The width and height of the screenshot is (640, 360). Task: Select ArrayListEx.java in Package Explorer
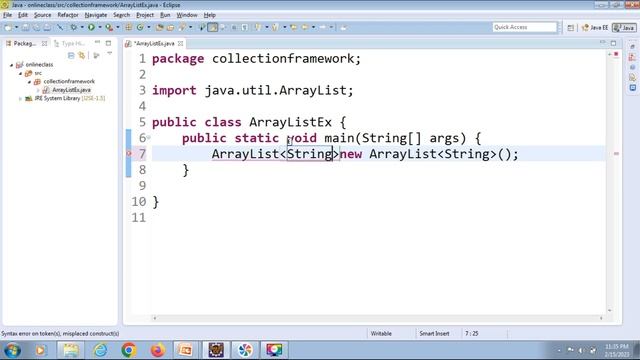coord(71,90)
